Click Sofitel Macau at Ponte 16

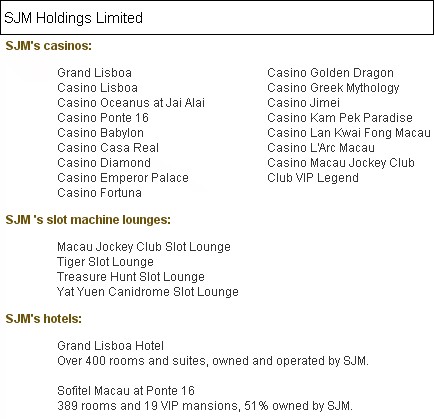point(126,391)
